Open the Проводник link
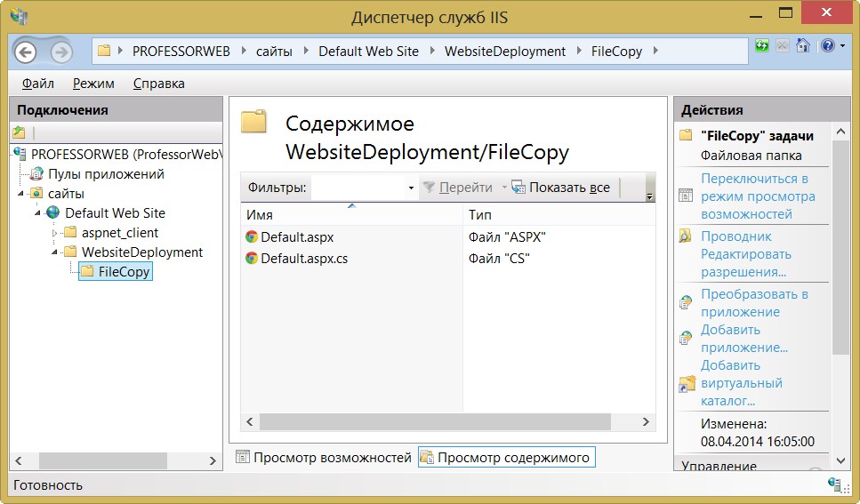 [736, 236]
